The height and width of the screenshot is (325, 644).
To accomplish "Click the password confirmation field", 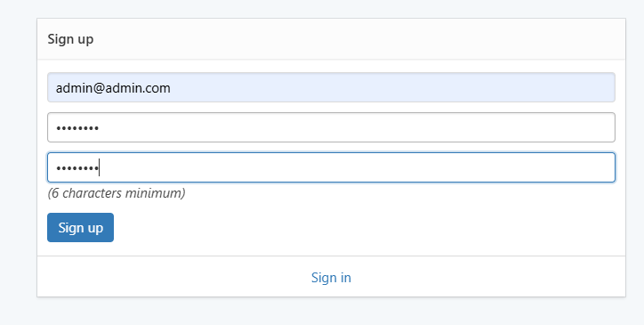I will point(331,167).
